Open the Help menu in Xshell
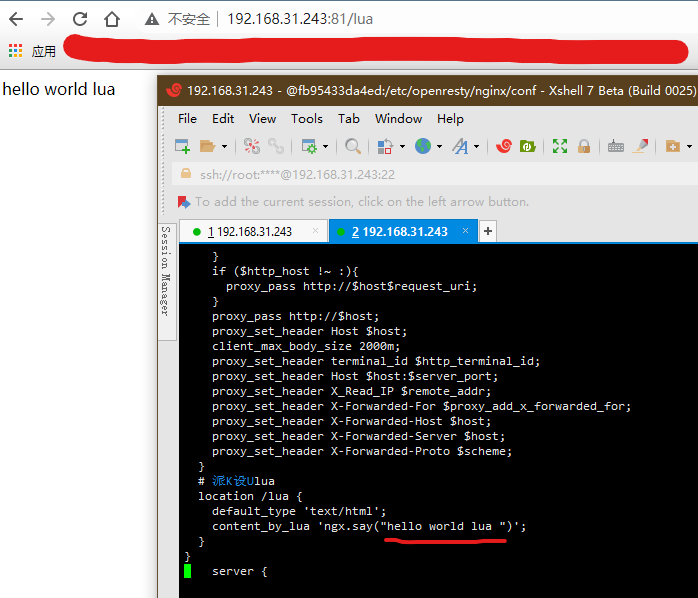Screen dimensions: 698x598 point(450,119)
